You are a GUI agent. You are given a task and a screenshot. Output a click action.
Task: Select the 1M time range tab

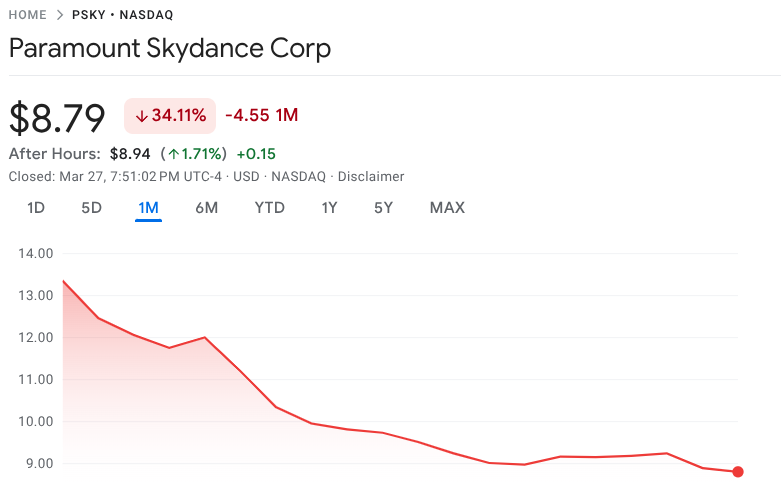[148, 208]
